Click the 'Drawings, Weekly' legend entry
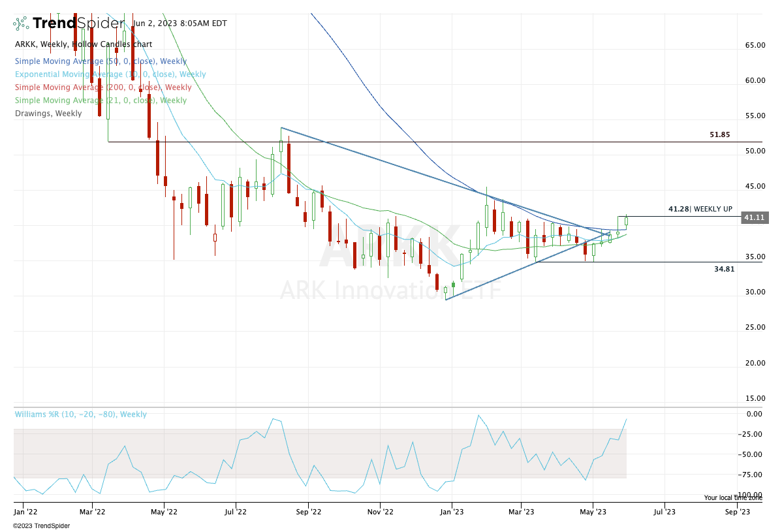The height and width of the screenshot is (532, 782). 48,113
